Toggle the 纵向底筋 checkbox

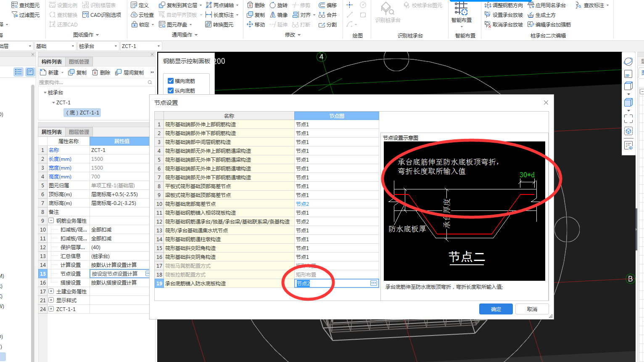tap(171, 90)
